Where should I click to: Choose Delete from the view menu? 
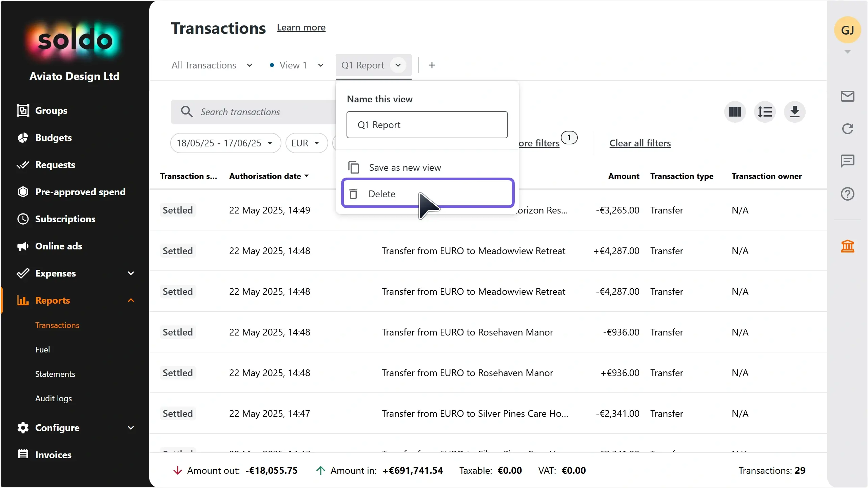428,193
